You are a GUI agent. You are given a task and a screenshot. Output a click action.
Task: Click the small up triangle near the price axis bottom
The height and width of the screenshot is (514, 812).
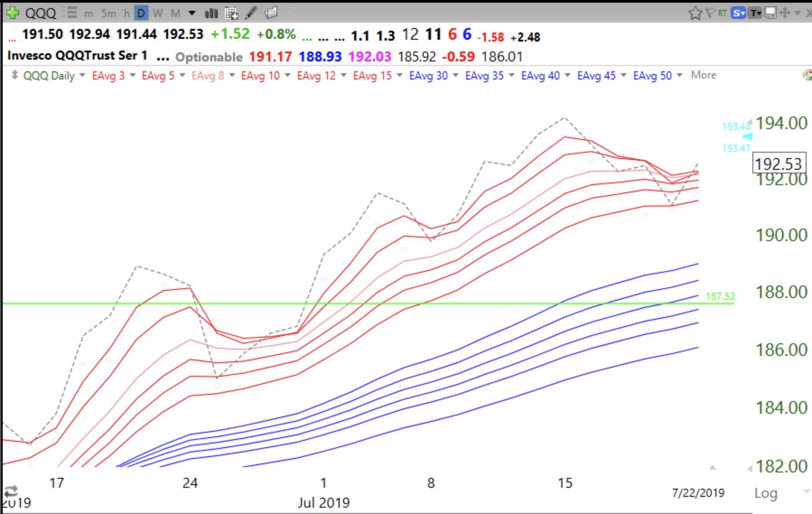[712, 467]
